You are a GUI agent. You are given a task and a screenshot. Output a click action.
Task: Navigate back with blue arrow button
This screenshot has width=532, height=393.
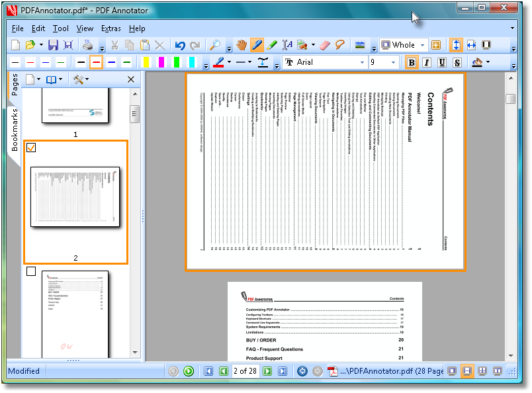(302, 371)
